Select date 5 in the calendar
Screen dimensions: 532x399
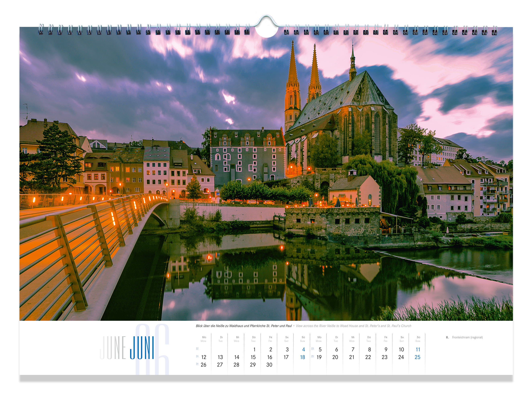[320, 349]
